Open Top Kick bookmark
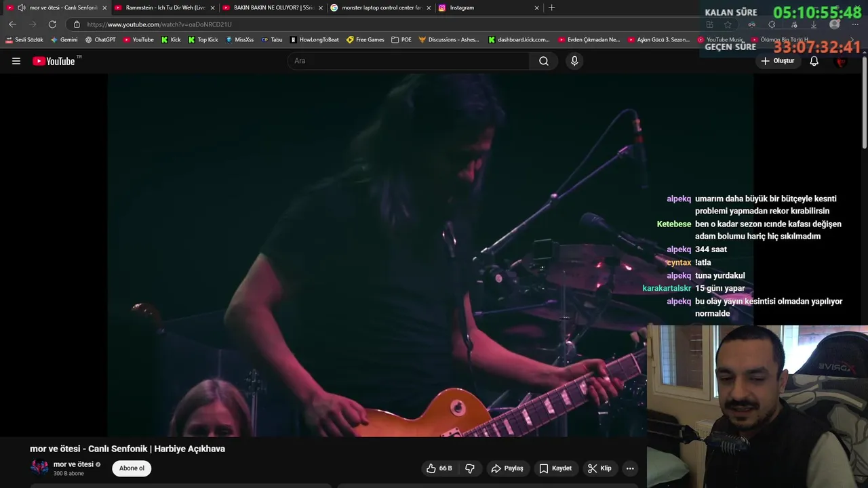 tap(203, 40)
